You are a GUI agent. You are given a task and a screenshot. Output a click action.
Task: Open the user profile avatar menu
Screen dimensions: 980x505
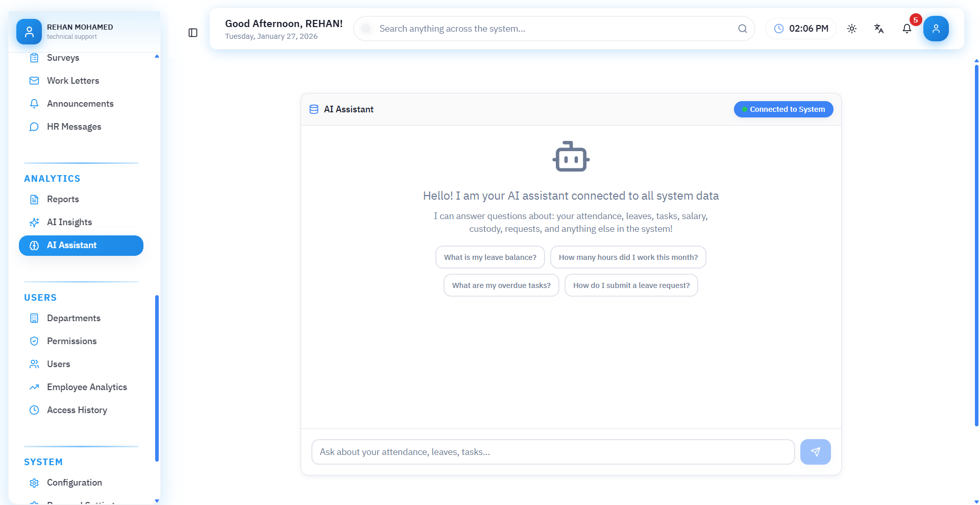[936, 29]
